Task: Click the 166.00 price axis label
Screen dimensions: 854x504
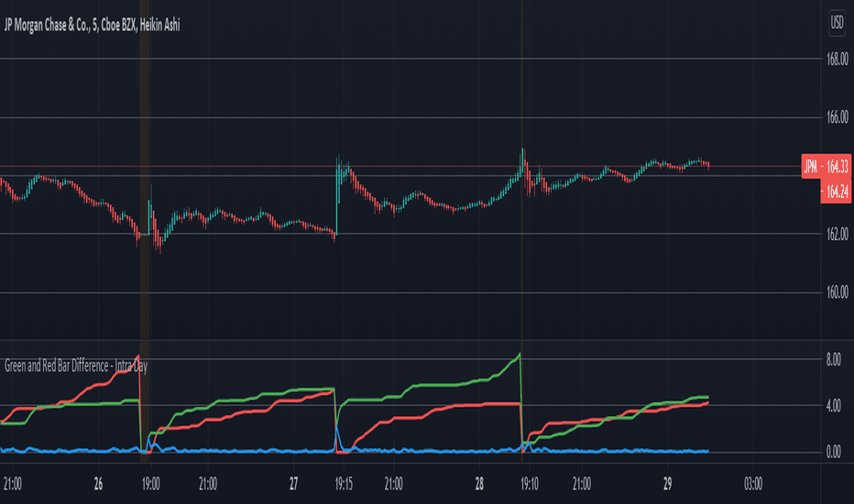Action: coord(838,117)
